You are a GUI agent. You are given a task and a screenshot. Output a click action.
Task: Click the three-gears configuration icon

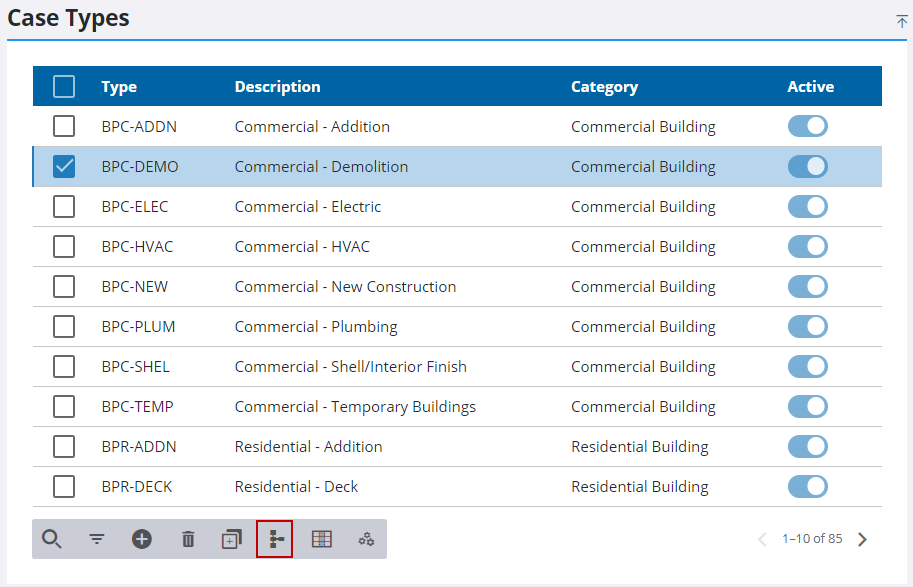[367, 539]
